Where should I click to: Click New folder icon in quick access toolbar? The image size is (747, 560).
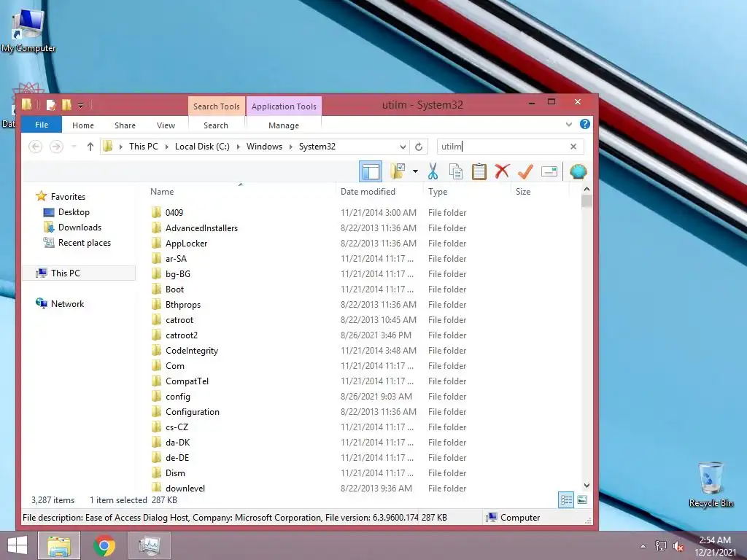pyautogui.click(x=66, y=105)
